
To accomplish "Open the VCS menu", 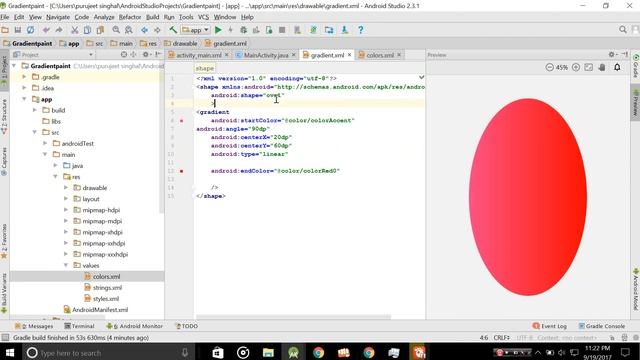I will point(203,17).
